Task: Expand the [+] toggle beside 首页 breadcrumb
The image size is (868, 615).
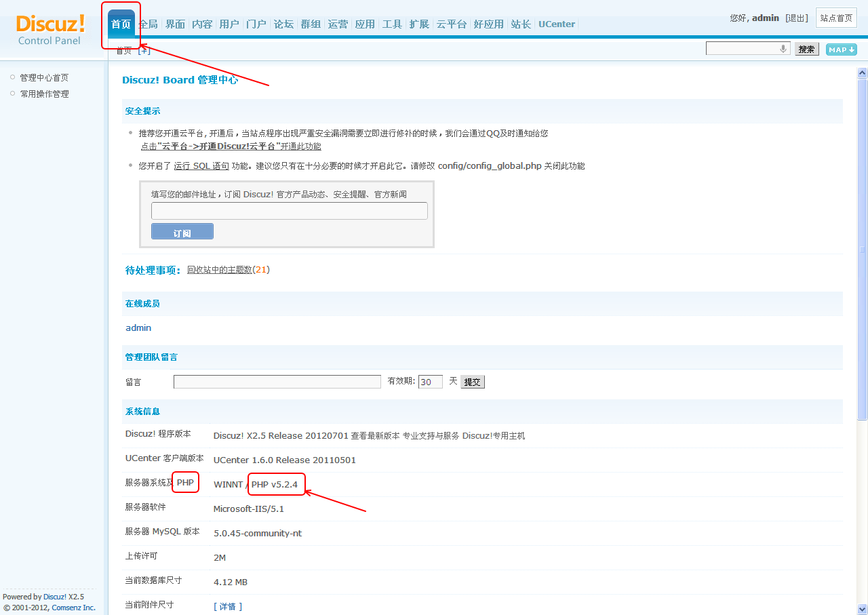Action: pos(144,50)
